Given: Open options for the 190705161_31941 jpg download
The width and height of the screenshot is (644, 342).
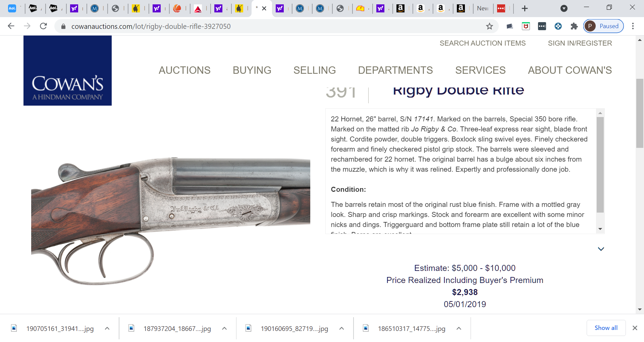Looking at the screenshot, I should [x=107, y=329].
